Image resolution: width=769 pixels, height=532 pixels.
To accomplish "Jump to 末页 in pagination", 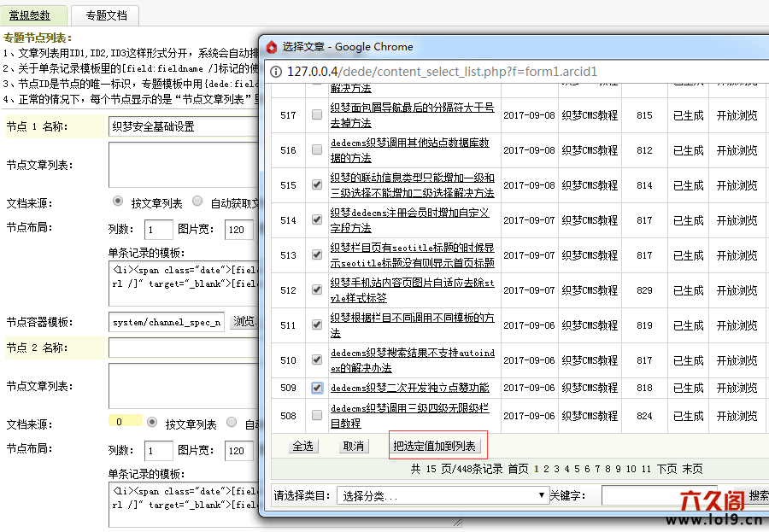I will point(692,469).
